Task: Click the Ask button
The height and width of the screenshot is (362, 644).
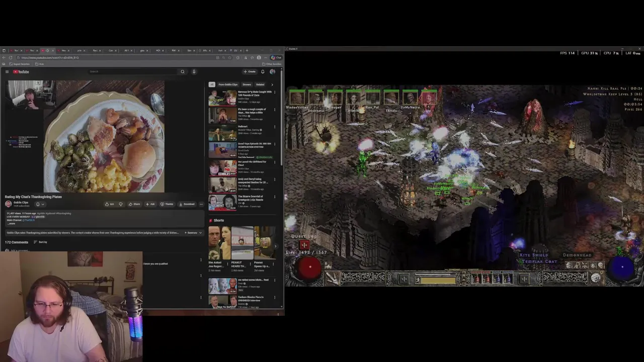Action: point(150,204)
